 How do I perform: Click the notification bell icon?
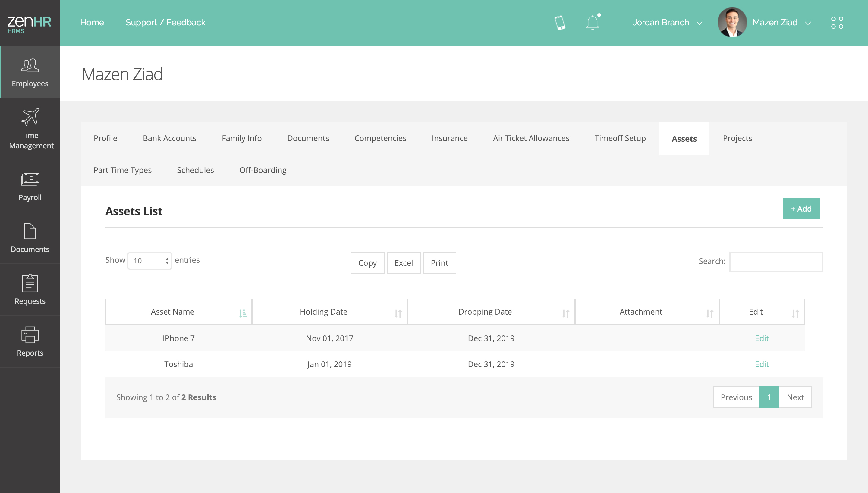593,23
